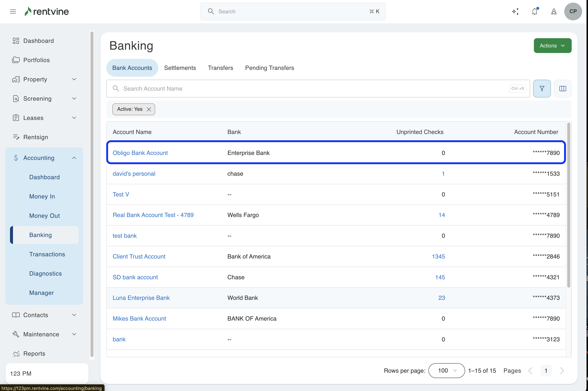
Task: Open the Rows per page dropdown
Action: pos(447,371)
